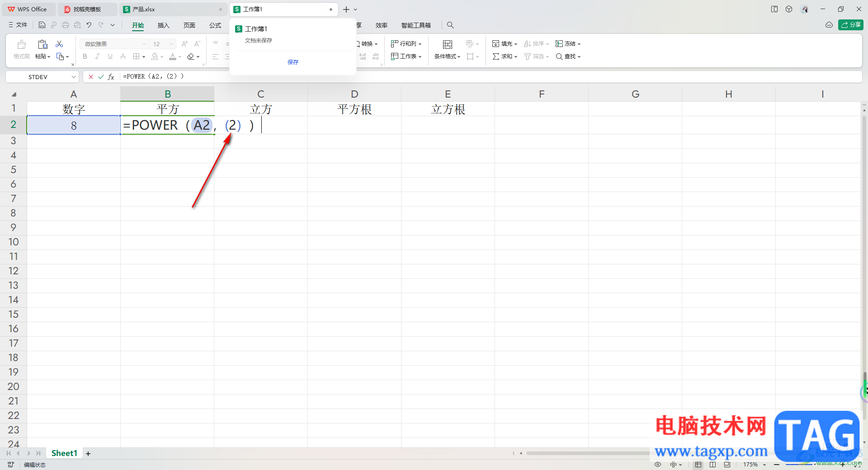Click the Decrease decimal places icon
The image size is (868, 470).
coord(376,56)
